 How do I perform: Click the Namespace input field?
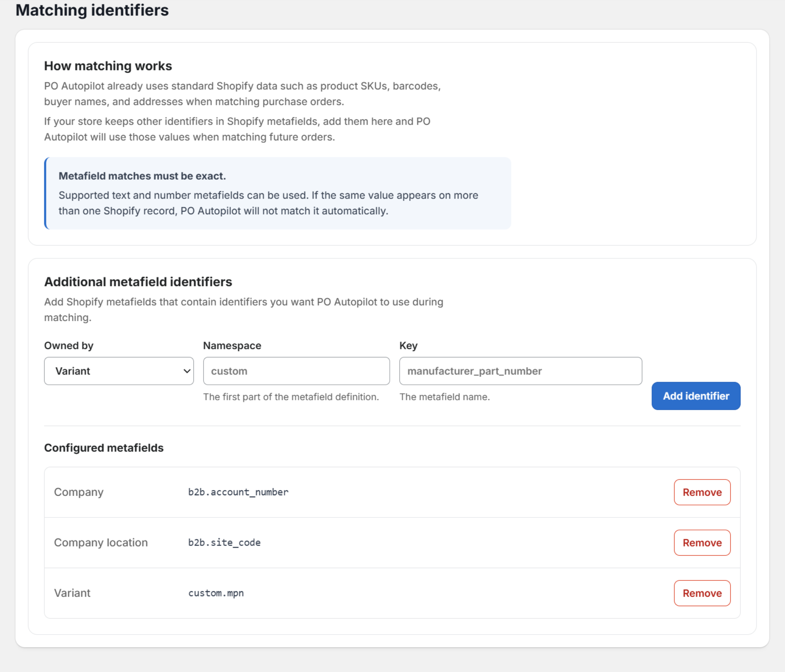(x=296, y=371)
